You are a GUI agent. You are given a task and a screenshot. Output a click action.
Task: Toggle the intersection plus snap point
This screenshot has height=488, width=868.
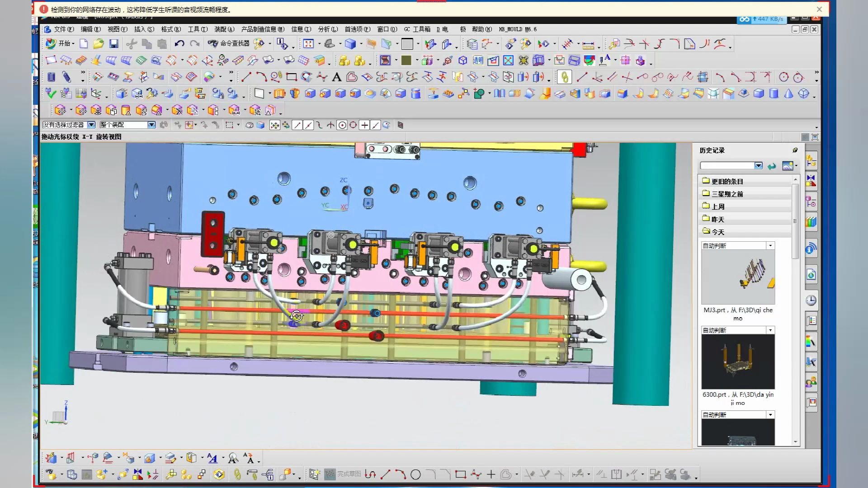364,125
